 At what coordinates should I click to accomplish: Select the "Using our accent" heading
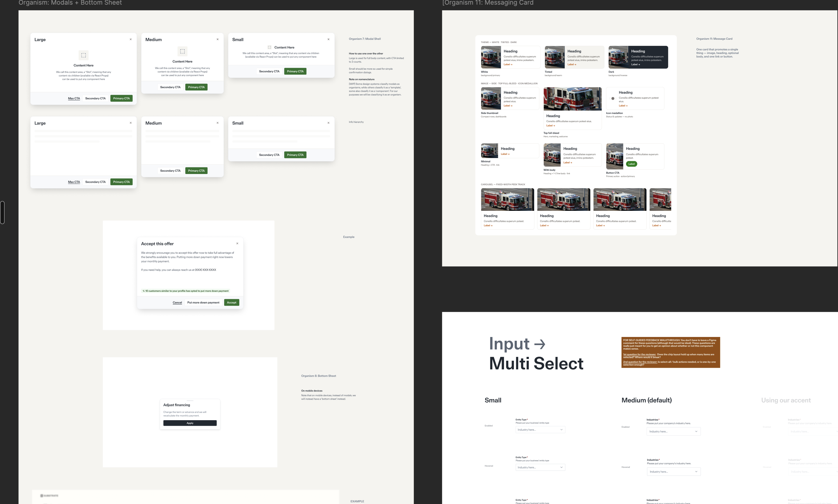click(x=786, y=400)
